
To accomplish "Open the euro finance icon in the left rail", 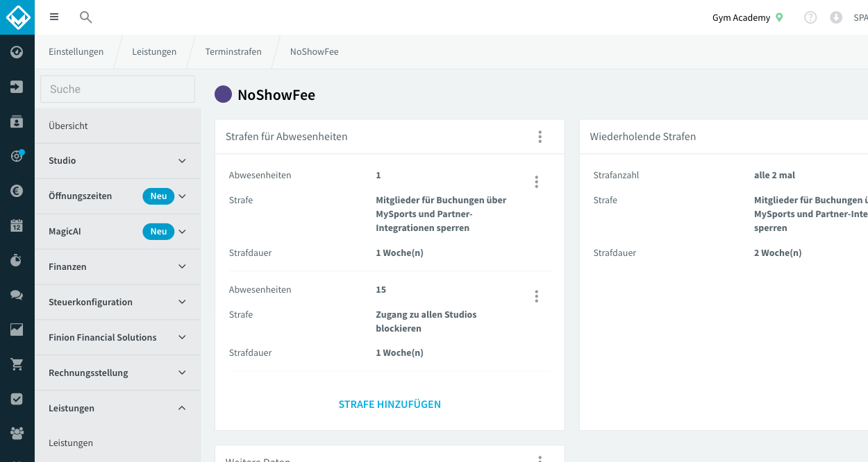I will tap(17, 191).
